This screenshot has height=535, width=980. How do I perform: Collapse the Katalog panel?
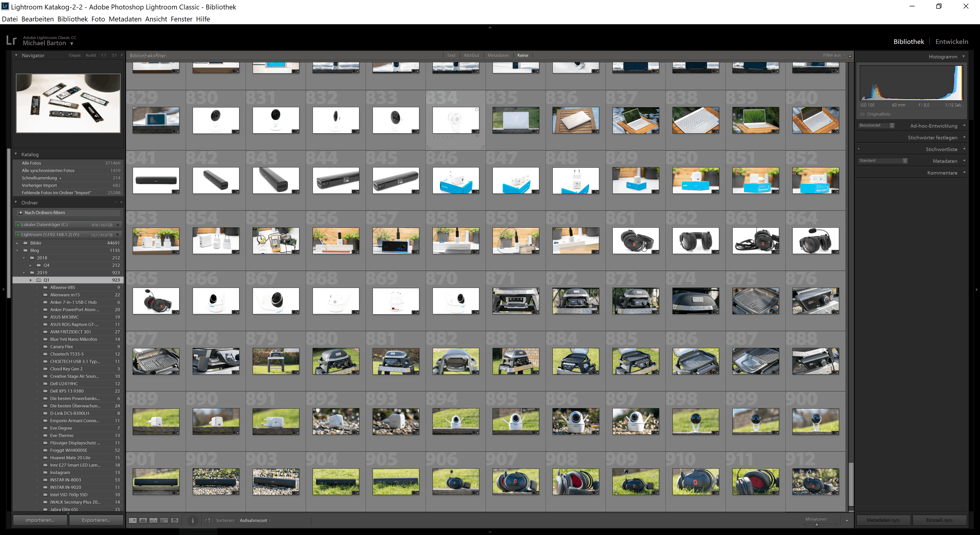tap(16, 154)
